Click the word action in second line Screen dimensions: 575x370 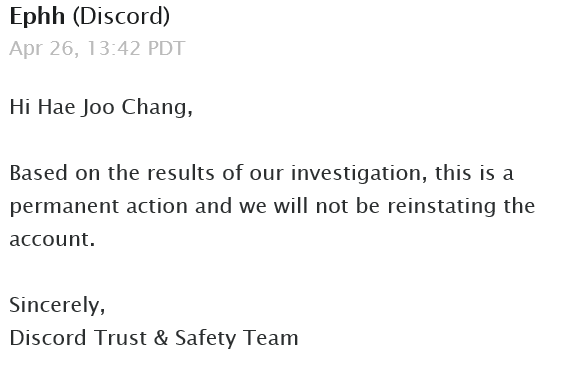pyautogui.click(x=157, y=206)
